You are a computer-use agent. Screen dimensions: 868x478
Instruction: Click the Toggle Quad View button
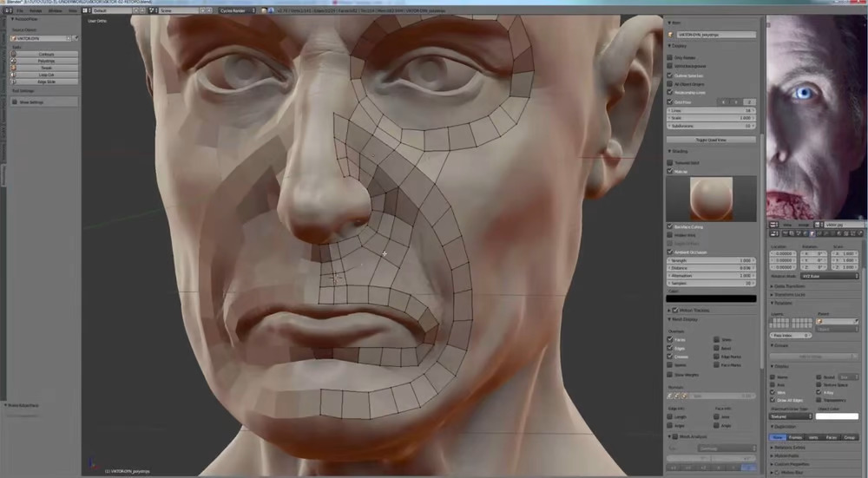tap(711, 139)
